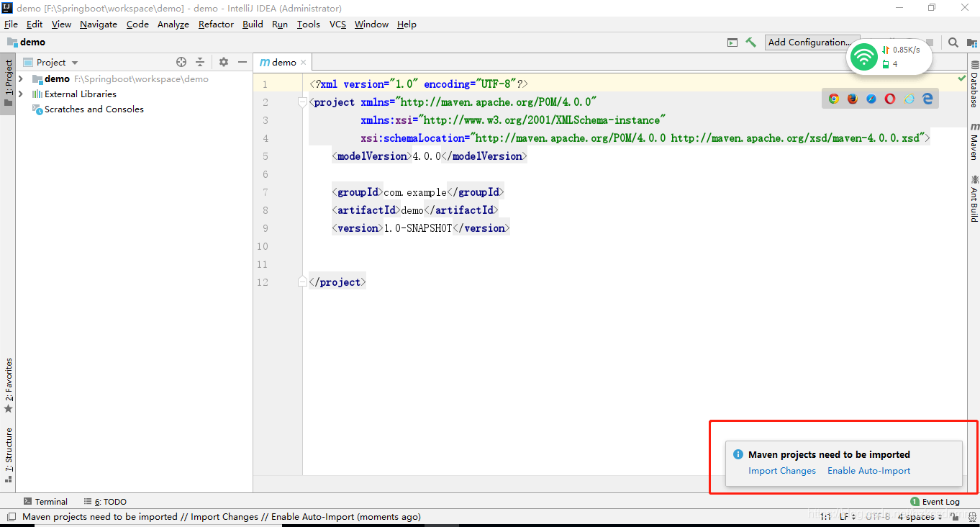This screenshot has height=527, width=980.
Task: Open the 2: Favorites side tab
Action: pyautogui.click(x=9, y=385)
